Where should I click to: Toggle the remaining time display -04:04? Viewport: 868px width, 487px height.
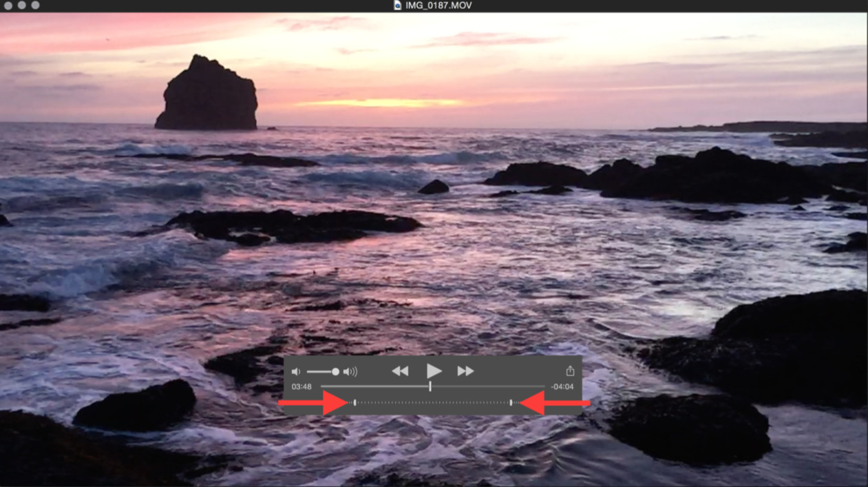[562, 386]
